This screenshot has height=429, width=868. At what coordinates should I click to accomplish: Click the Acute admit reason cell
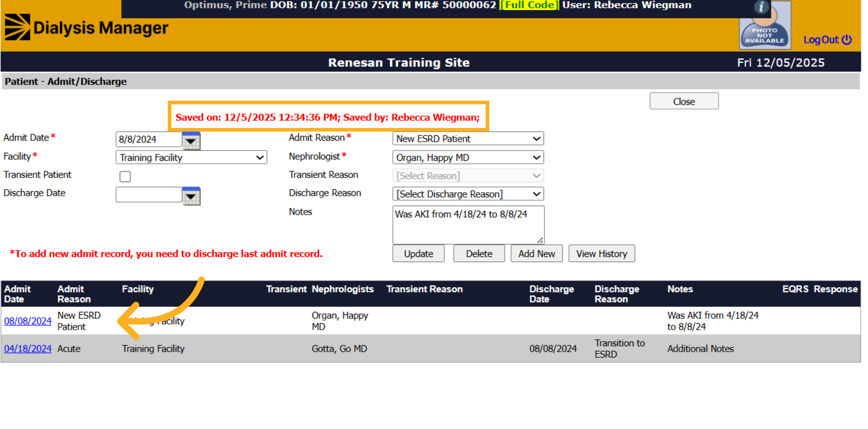(69, 349)
